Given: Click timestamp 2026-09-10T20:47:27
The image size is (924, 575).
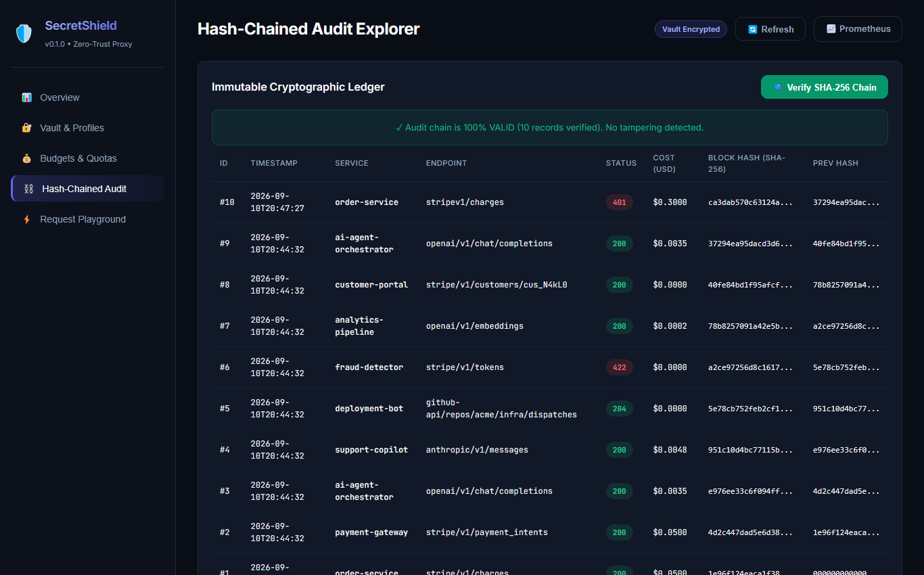Looking at the screenshot, I should [x=277, y=202].
